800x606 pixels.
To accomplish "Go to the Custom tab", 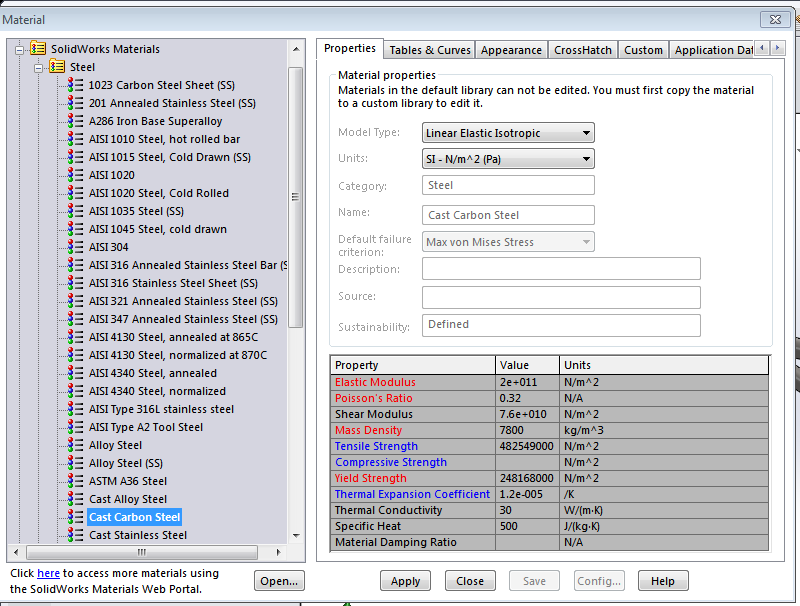I will click(643, 50).
